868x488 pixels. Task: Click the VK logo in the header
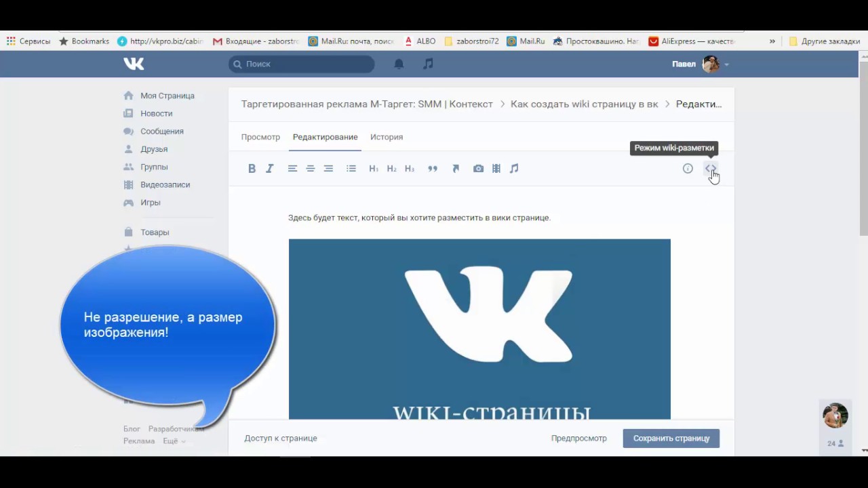pos(134,64)
